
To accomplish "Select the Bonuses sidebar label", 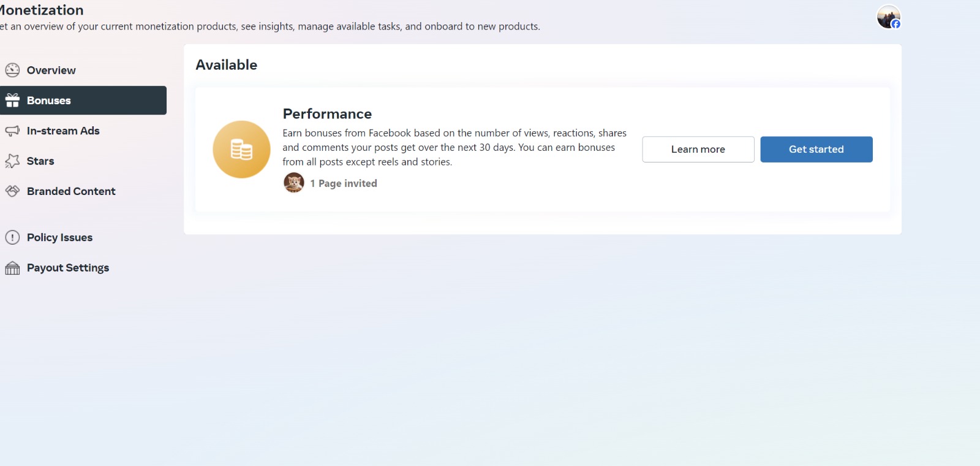I will pyautogui.click(x=49, y=101).
